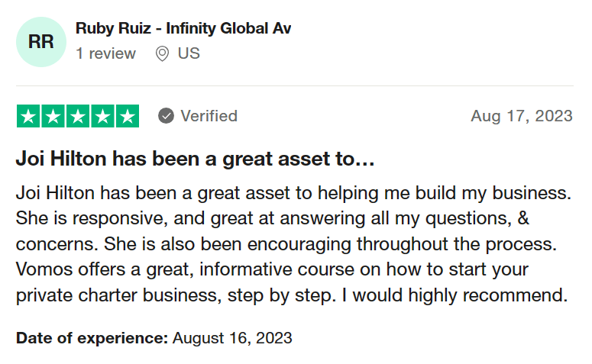The image size is (592, 364).
Task: Select the third green rating star
Action: pyautogui.click(x=77, y=116)
